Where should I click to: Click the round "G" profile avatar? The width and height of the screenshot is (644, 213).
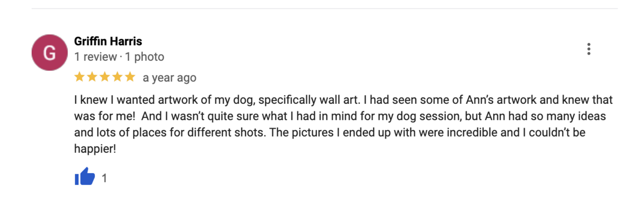point(50,53)
